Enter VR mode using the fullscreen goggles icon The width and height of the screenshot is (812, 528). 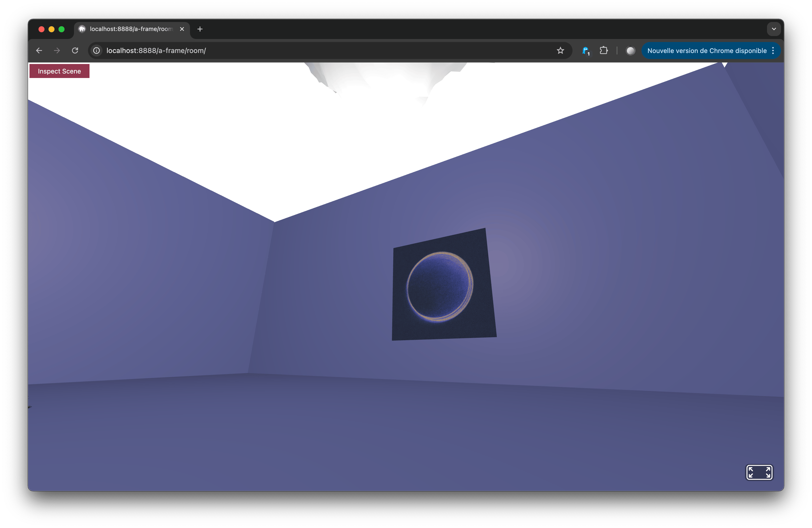tap(759, 472)
